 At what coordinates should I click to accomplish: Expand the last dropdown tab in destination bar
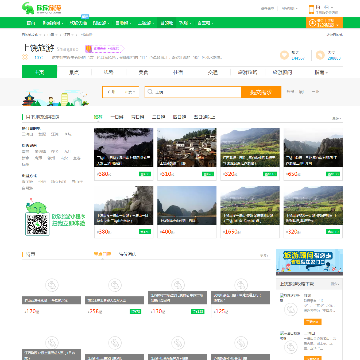(x=321, y=72)
